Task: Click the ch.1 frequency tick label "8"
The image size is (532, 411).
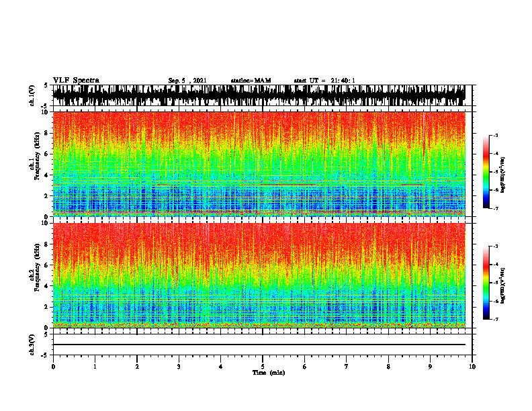Action: click(46, 133)
